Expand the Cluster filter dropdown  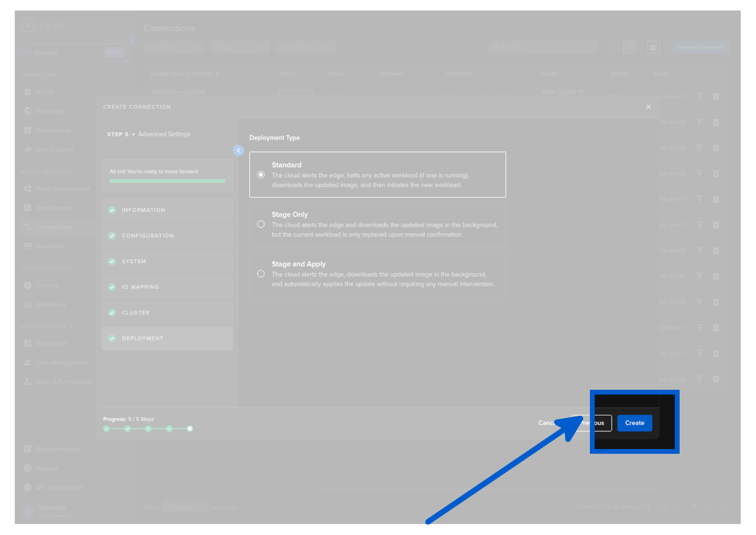173,47
